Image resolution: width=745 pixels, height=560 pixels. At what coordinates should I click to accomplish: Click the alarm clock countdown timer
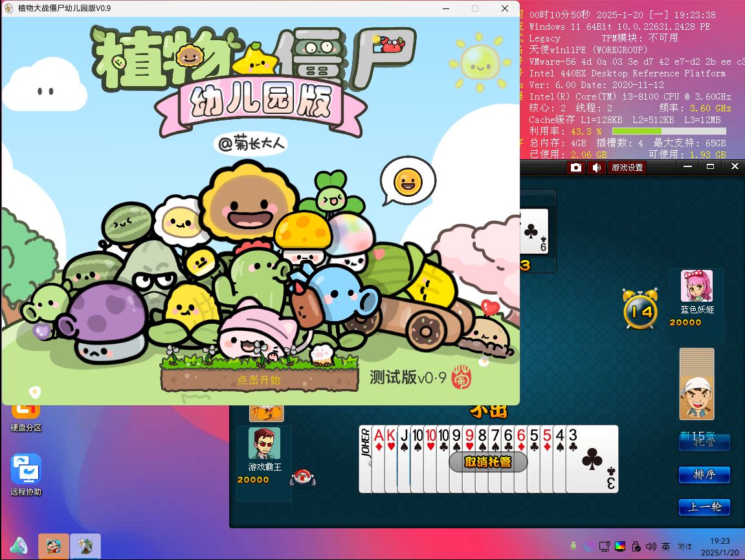[641, 309]
